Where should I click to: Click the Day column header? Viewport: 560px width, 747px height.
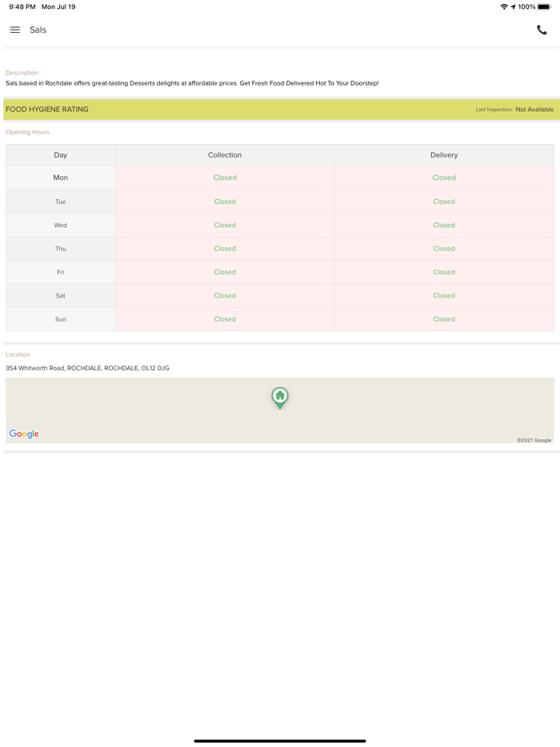point(61,155)
